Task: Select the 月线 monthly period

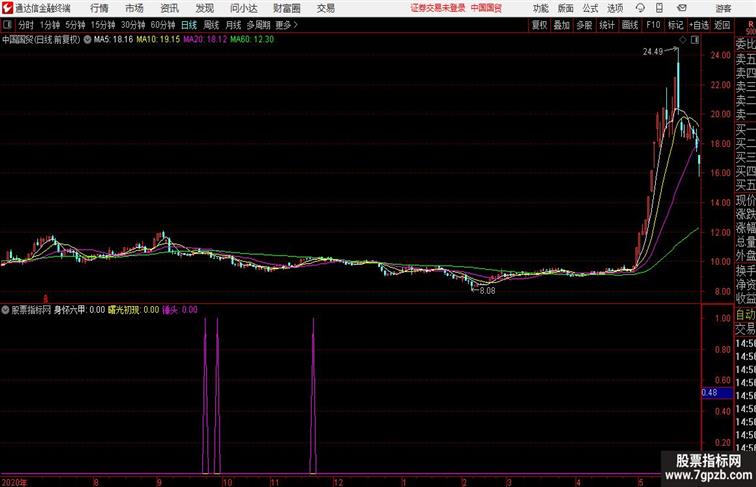Action: [233, 25]
